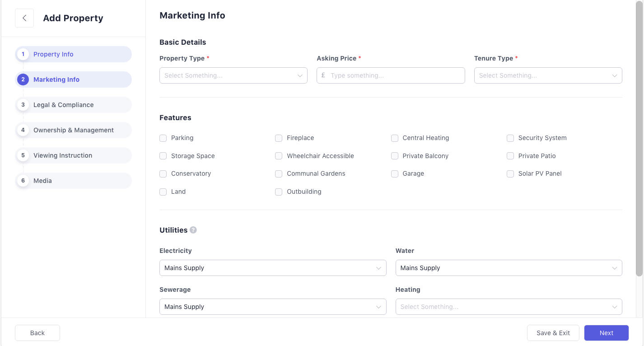Image resolution: width=644 pixels, height=346 pixels.
Task: Expand the Tenure Type dropdown
Action: [548, 75]
